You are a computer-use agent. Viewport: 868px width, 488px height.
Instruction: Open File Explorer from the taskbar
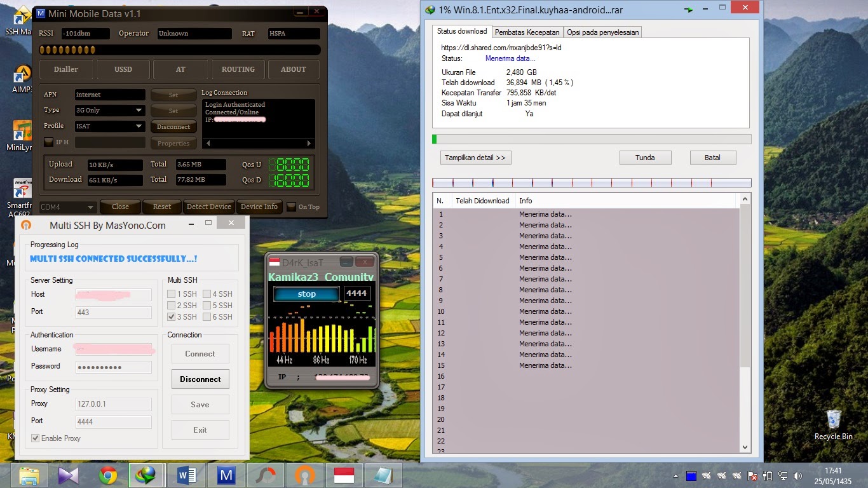point(29,475)
